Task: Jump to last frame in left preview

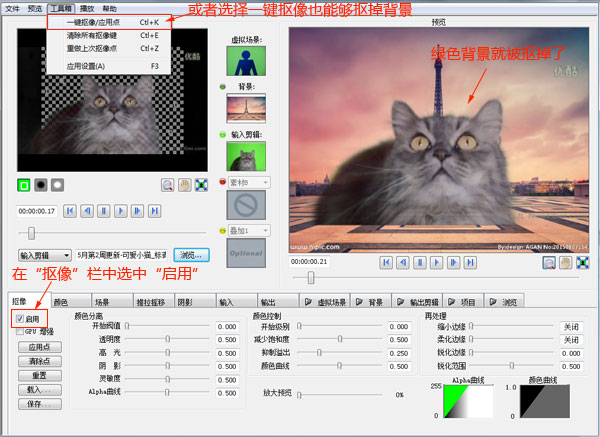Action: tap(154, 211)
